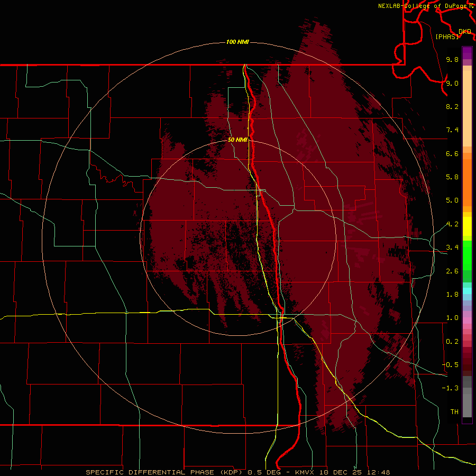Click the -0.5 value on color scale
This screenshot has width=476, height=476.
point(450,365)
